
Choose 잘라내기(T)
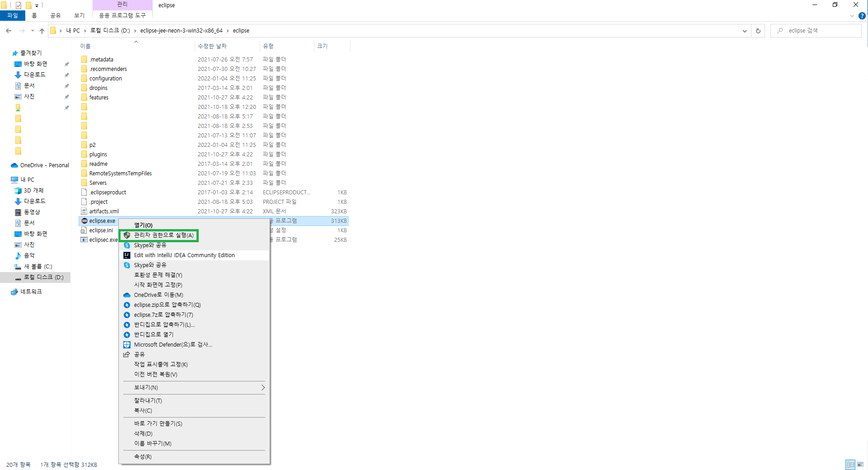[x=194, y=400]
